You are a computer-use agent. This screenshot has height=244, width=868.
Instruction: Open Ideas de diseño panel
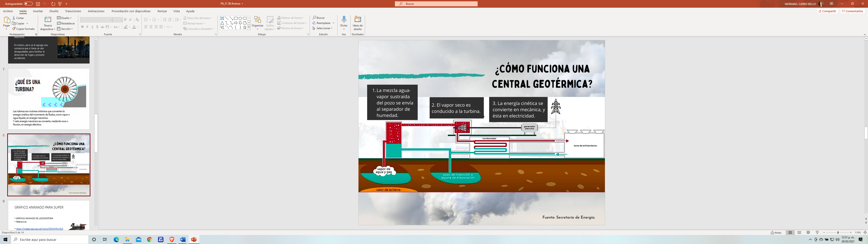coord(358,20)
